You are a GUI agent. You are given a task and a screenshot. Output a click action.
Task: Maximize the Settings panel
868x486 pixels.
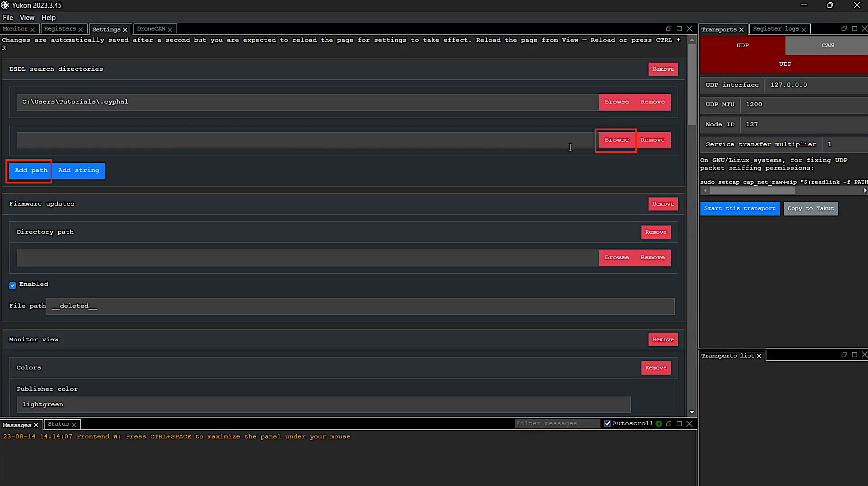679,29
